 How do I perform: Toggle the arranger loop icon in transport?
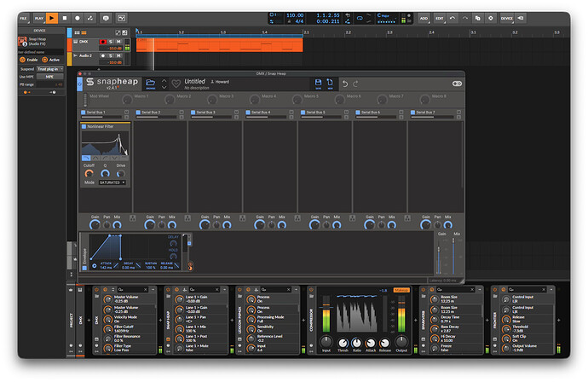pos(360,18)
